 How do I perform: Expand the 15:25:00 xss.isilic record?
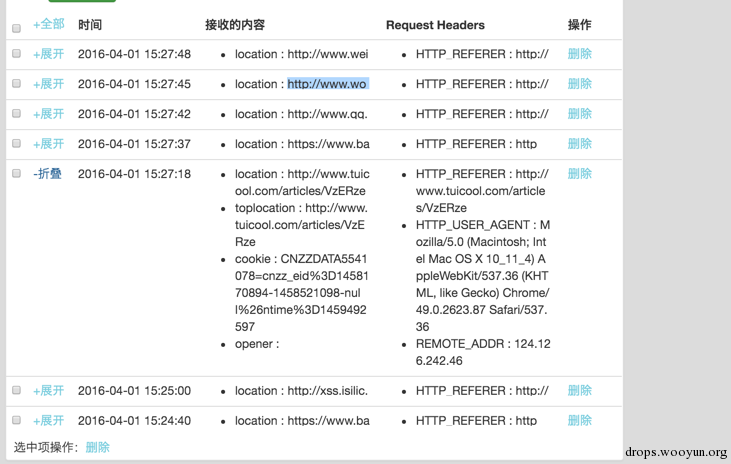click(x=48, y=391)
